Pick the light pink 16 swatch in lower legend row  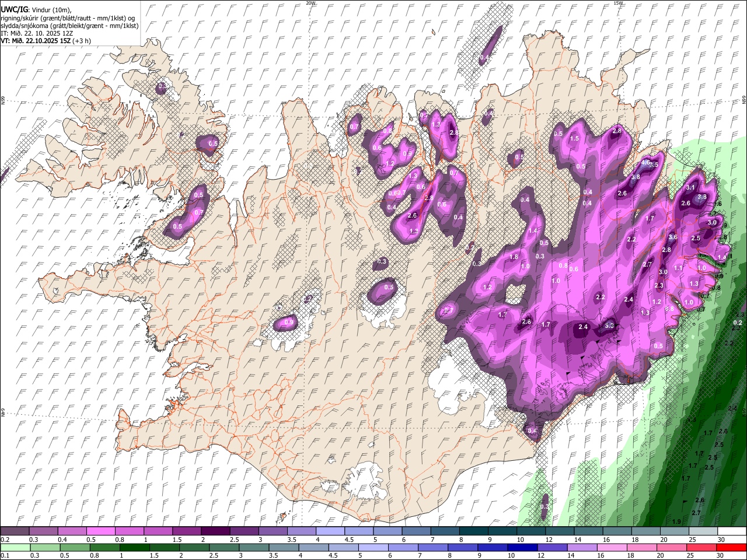pyautogui.click(x=612, y=547)
